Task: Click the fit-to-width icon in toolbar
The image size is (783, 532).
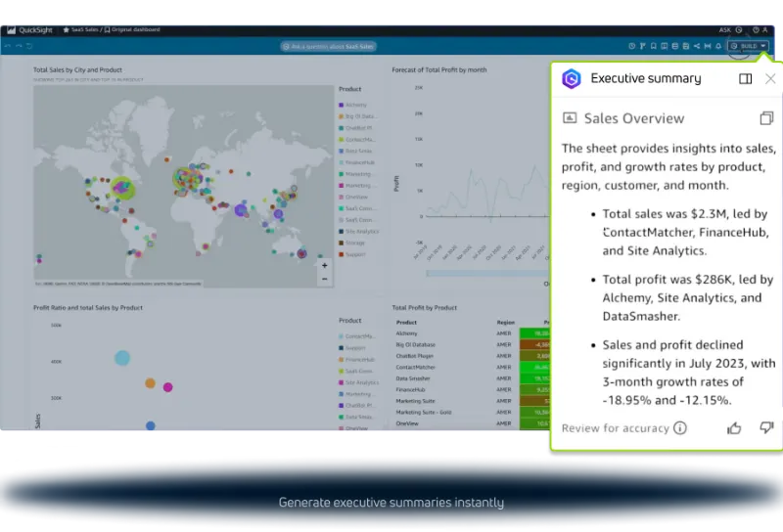Action: [708, 46]
